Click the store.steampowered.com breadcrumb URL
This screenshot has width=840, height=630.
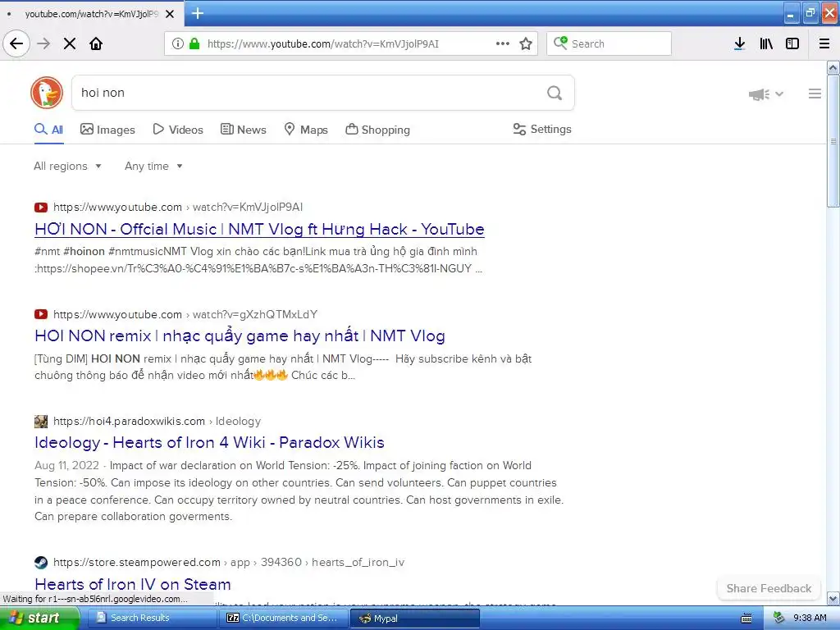pos(229,563)
